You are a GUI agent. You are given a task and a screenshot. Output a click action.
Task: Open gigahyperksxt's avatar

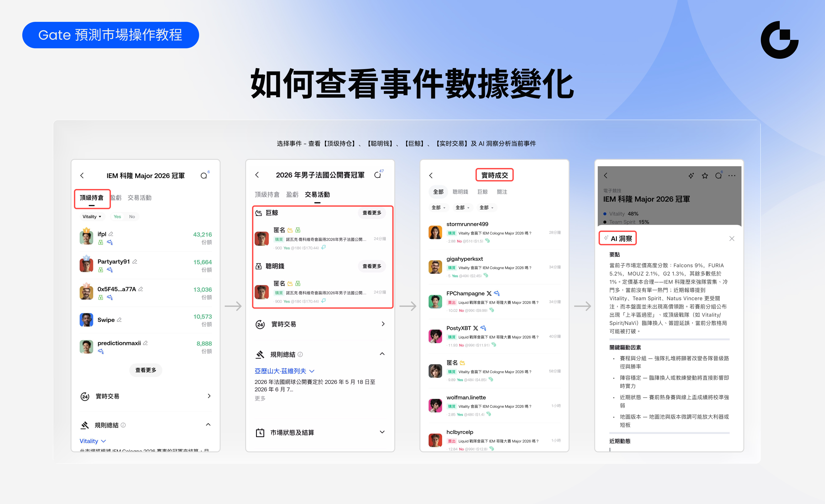[x=435, y=267]
